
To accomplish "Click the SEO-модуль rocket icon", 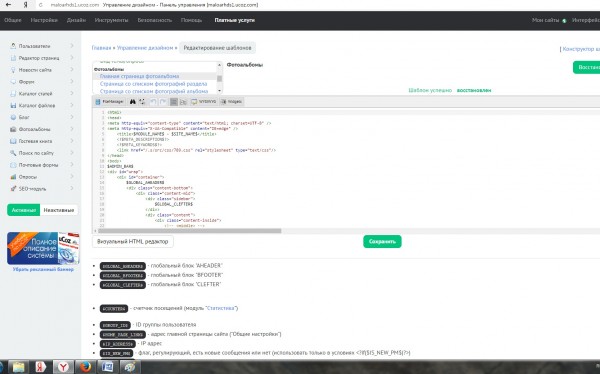I will pos(13,189).
